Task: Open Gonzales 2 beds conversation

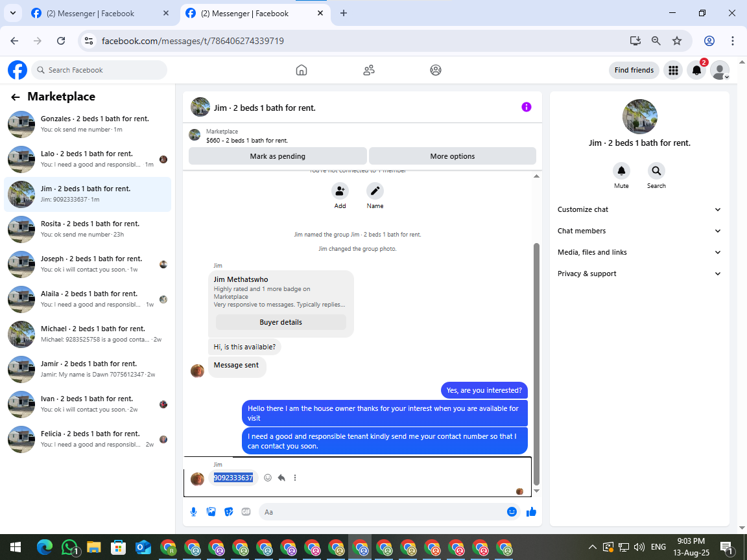Action: 88,124
